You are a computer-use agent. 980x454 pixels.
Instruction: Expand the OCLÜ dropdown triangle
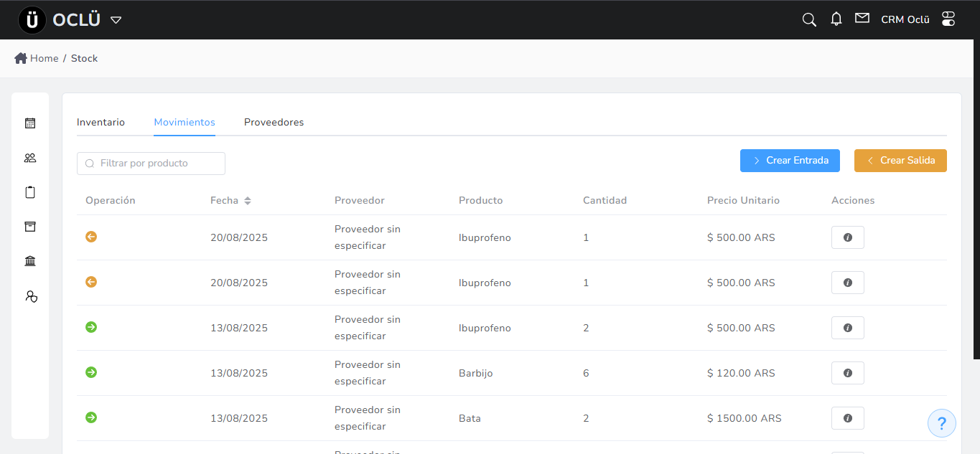pyautogui.click(x=116, y=20)
